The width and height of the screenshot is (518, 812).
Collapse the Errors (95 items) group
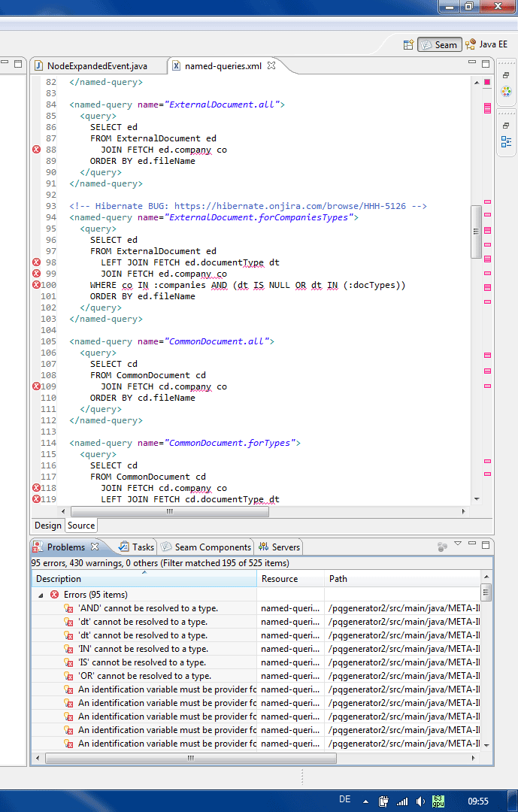[41, 595]
